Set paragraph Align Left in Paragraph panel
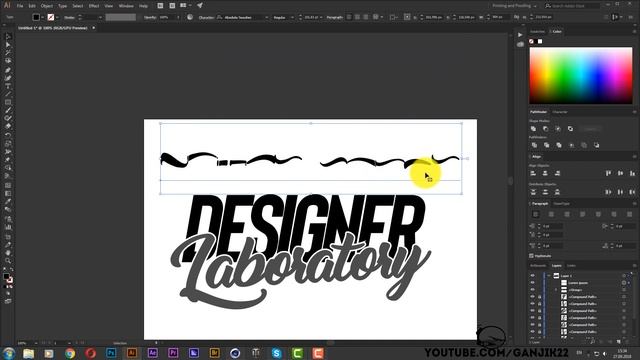 click(536, 214)
